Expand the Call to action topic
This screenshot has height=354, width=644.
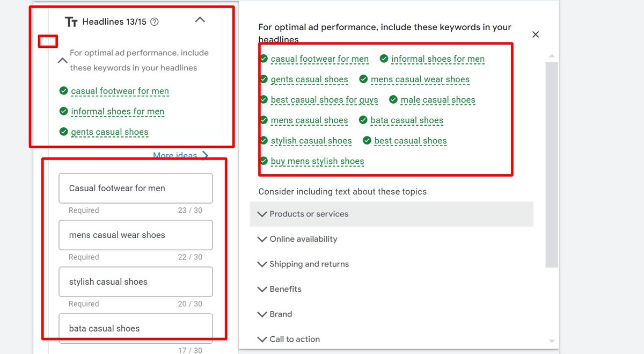click(391, 339)
